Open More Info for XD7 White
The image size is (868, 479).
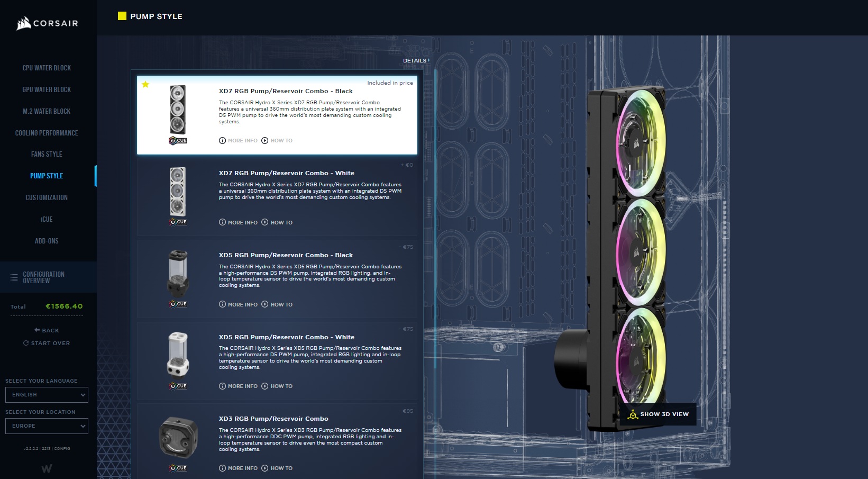click(x=238, y=223)
